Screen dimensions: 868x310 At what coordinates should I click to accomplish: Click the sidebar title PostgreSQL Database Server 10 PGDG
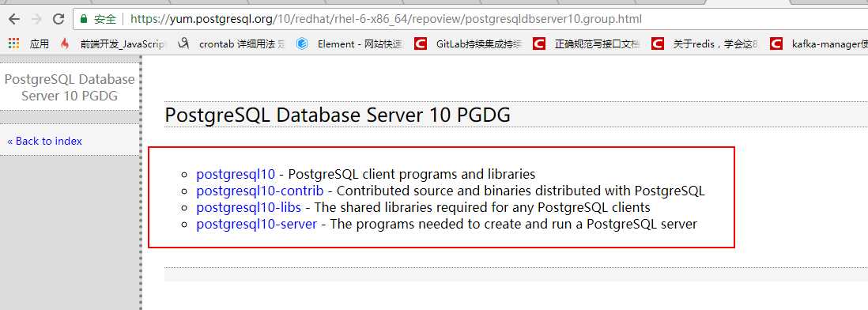70,88
